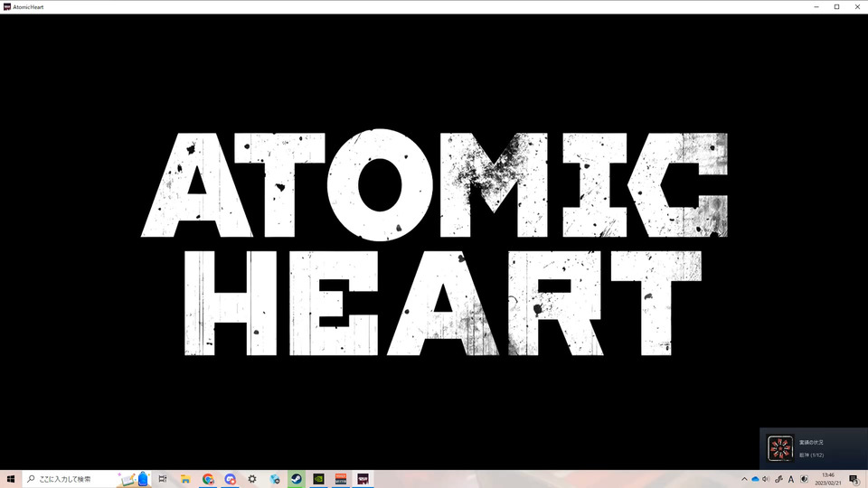868x488 pixels.
Task: Maximize the AtomicHeart window
Action: click(837, 7)
